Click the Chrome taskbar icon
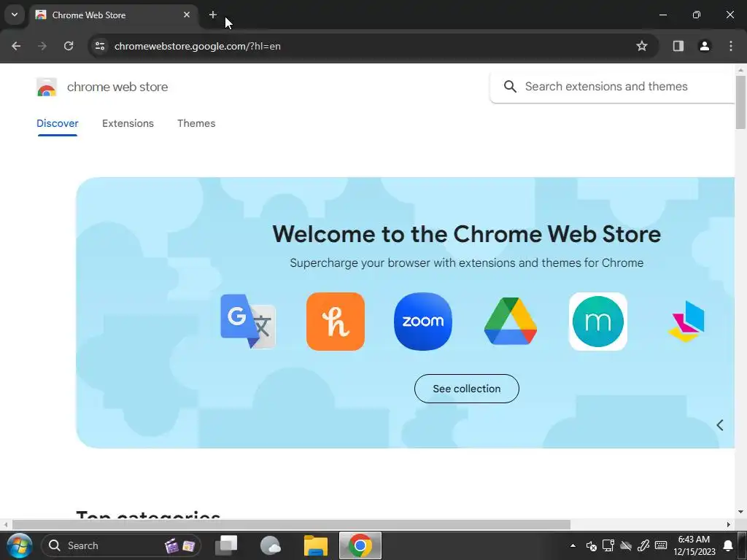The image size is (747, 560). pyautogui.click(x=360, y=545)
